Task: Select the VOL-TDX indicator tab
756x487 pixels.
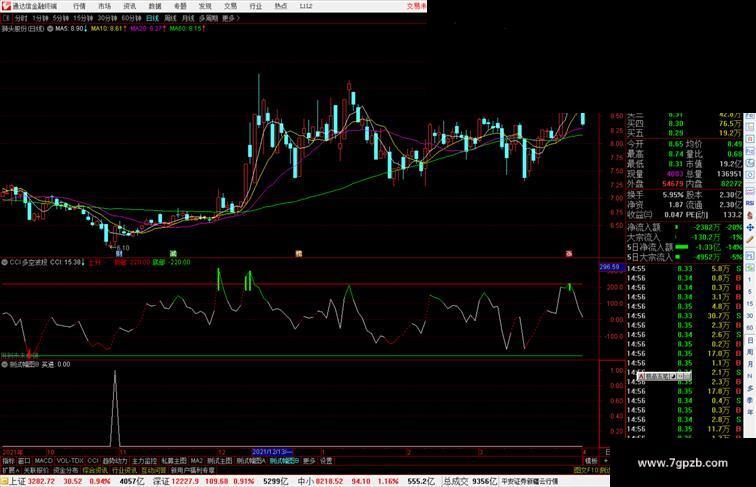Action: click(x=70, y=461)
